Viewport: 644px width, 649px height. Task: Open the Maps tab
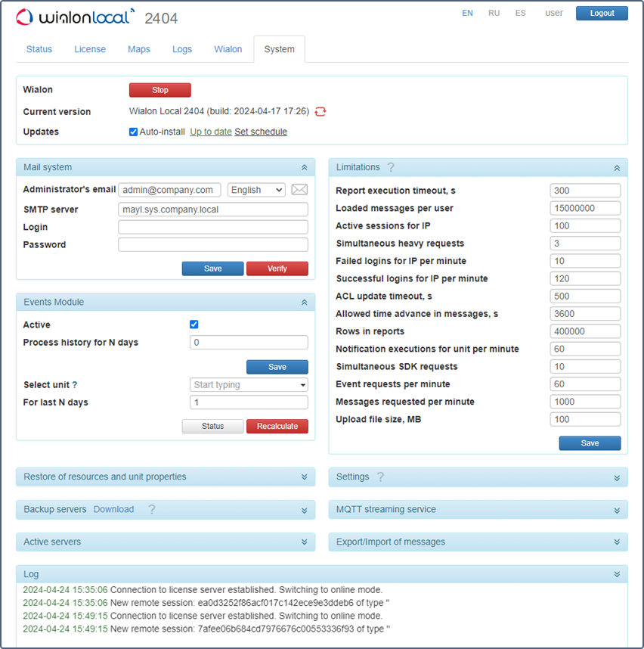pos(139,49)
